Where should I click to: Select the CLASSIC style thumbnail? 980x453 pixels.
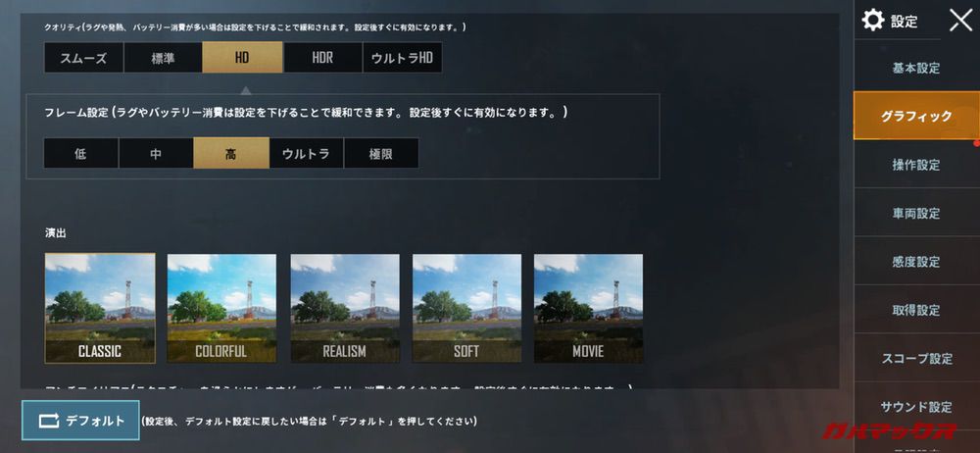click(x=100, y=308)
